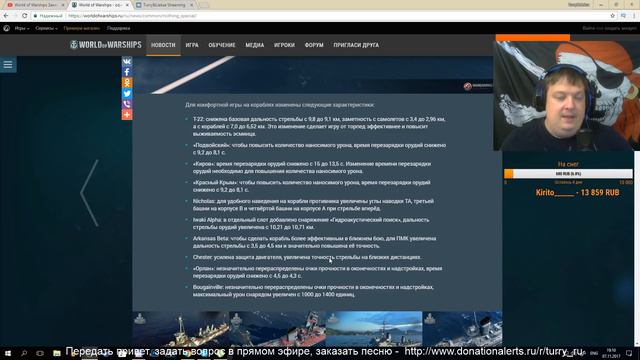640x360 pixels.
Task: Click the page vertical scrollbar
Action: click(x=637, y=248)
